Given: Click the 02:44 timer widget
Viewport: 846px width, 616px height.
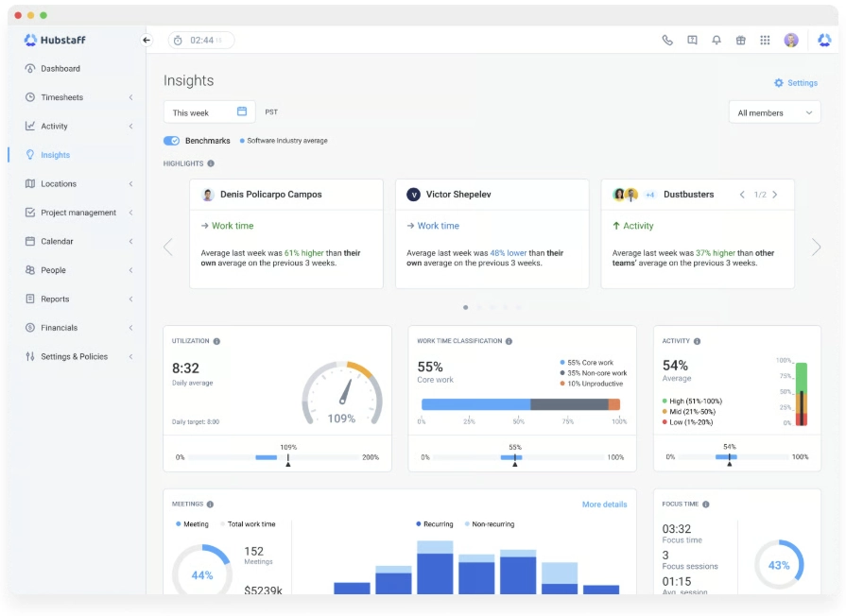Looking at the screenshot, I should tap(201, 41).
